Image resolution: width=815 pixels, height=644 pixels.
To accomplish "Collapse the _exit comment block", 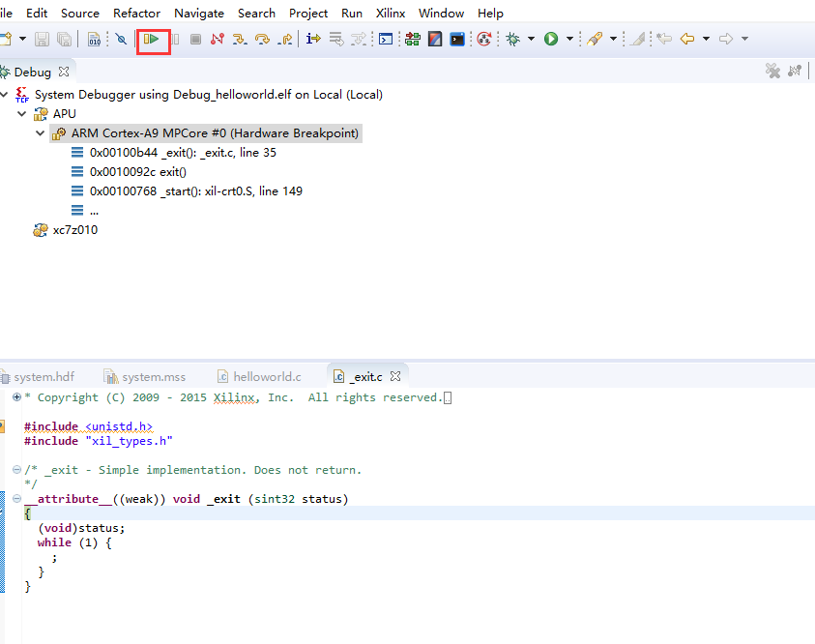I will click(x=16, y=470).
